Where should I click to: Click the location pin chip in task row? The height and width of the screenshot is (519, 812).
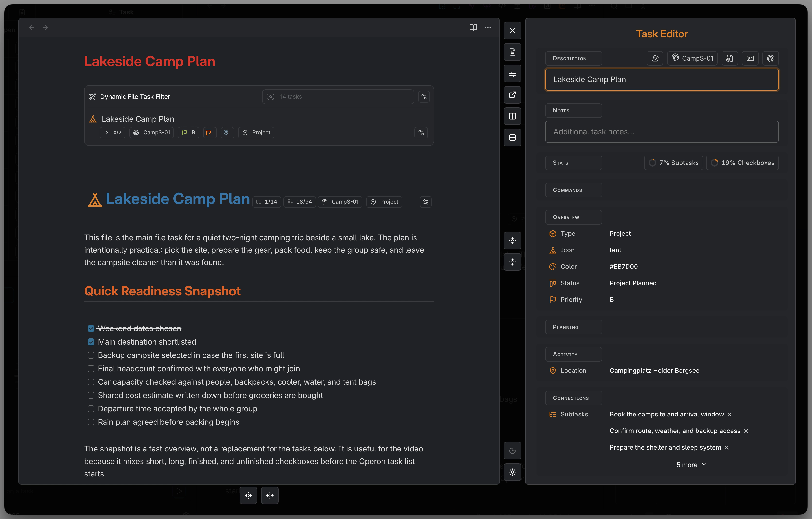tap(227, 132)
